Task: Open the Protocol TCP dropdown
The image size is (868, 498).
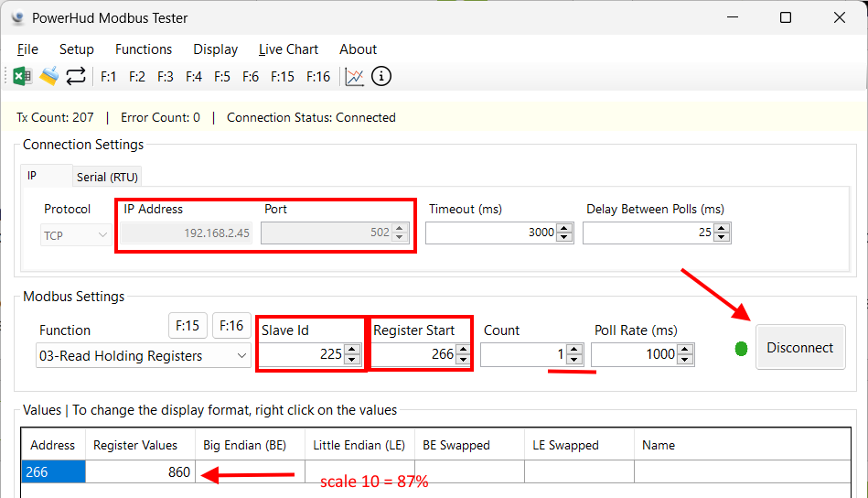Action: coord(76,235)
